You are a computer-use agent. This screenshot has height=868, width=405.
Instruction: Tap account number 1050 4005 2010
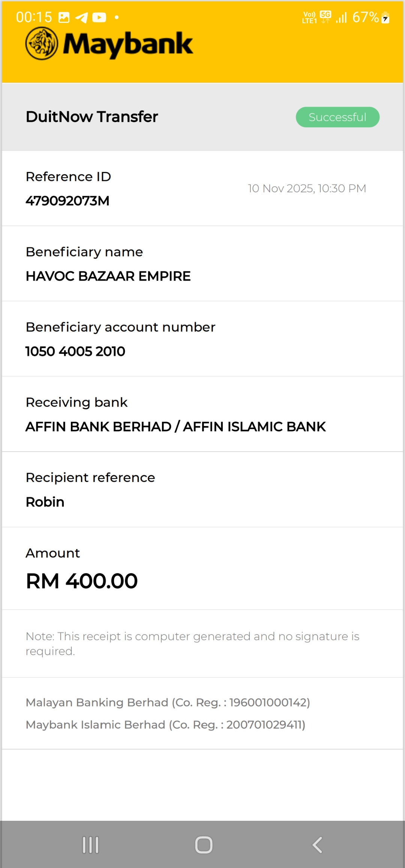(75, 352)
